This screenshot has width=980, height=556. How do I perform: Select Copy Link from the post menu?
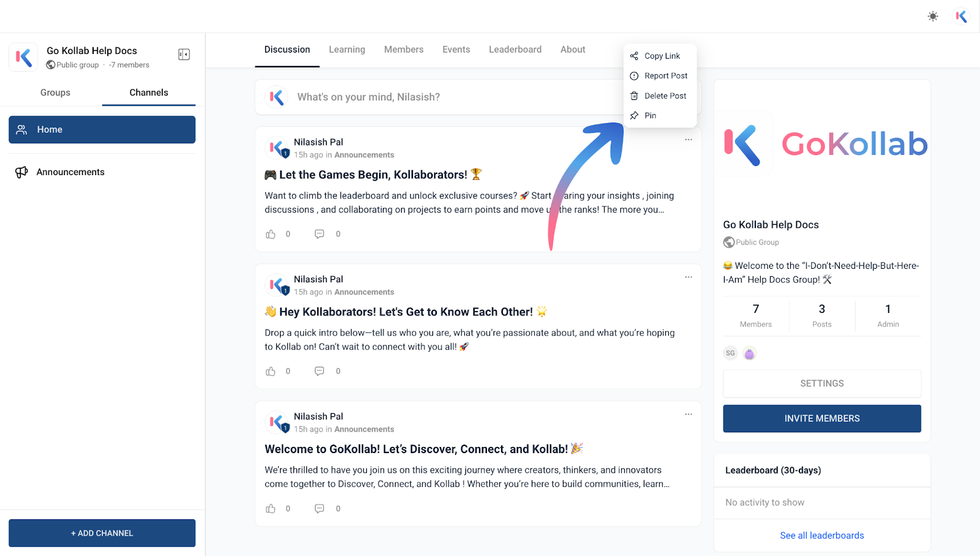point(660,56)
